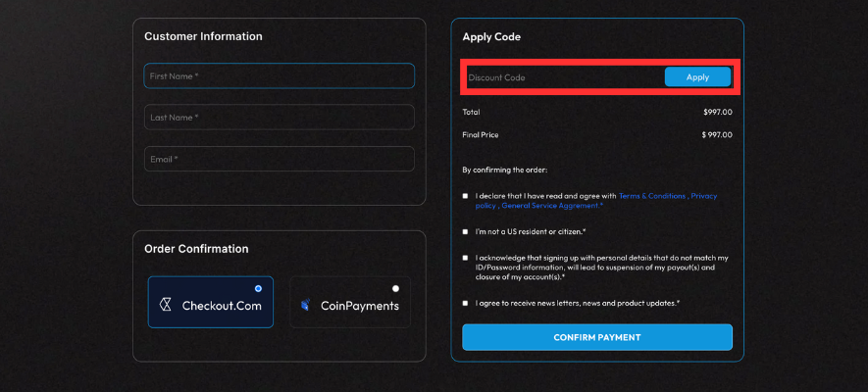Choose the CoinPayments payment card
Viewport: 868px width, 392px height.
click(350, 302)
